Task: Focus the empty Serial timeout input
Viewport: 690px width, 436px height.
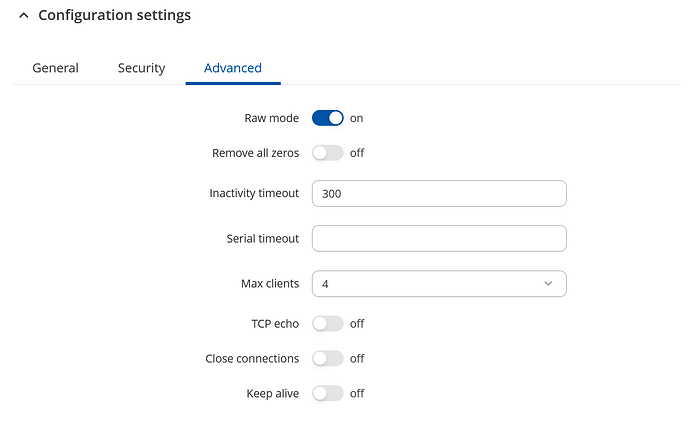Action: (x=439, y=238)
